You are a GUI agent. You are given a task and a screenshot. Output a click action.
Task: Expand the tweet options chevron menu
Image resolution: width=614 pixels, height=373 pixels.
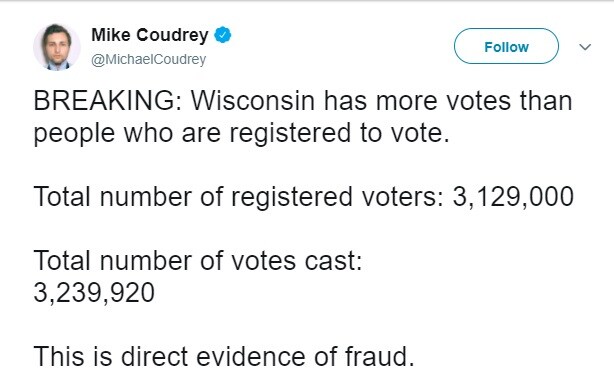click(x=585, y=47)
